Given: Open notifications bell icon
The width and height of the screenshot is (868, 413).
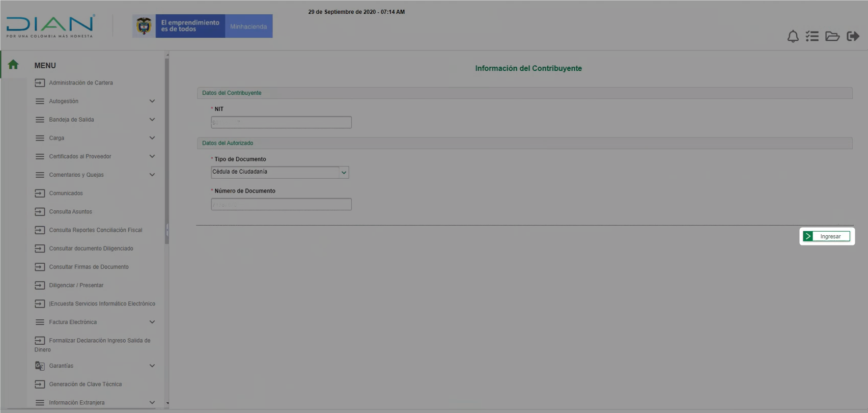Looking at the screenshot, I should pyautogui.click(x=793, y=36).
